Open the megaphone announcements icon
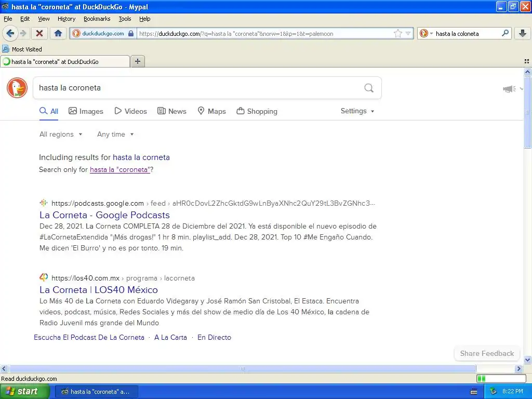Viewport: 532px width, 399px height. [509, 89]
